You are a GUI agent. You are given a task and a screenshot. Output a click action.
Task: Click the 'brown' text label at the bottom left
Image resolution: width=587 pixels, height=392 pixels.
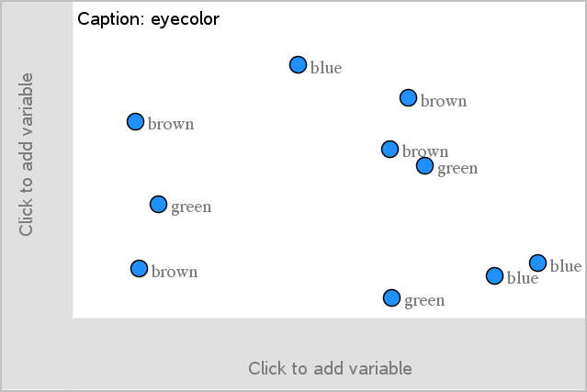(175, 272)
